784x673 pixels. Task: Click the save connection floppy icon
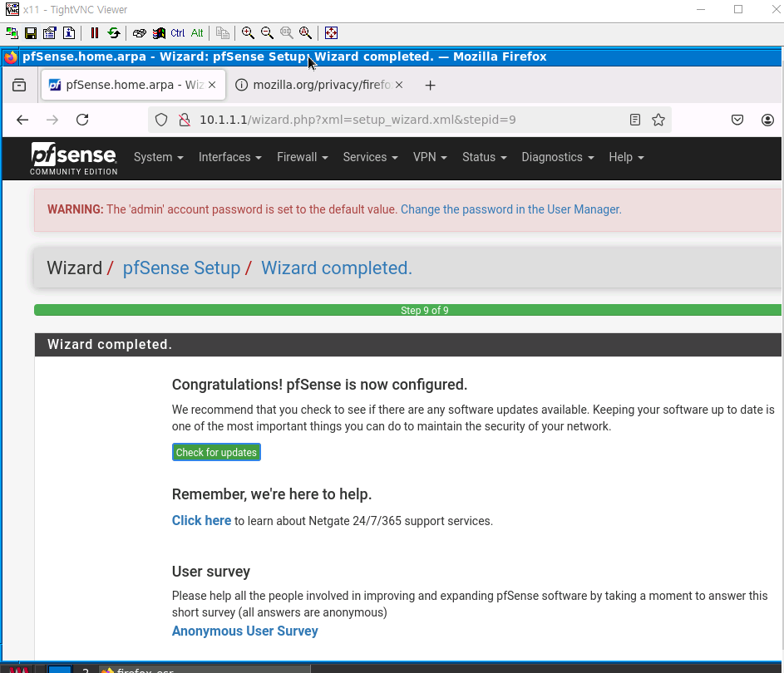pos(31,33)
